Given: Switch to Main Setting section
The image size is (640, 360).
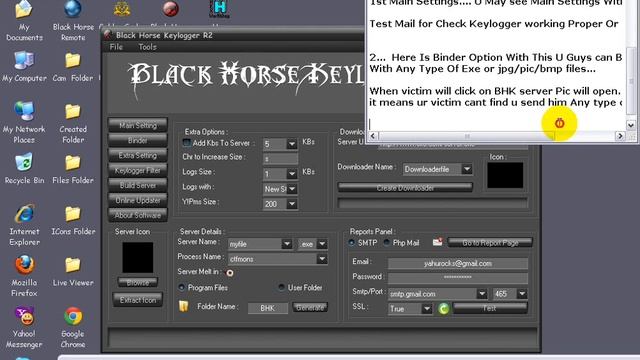Looking at the screenshot, I should point(138,125).
